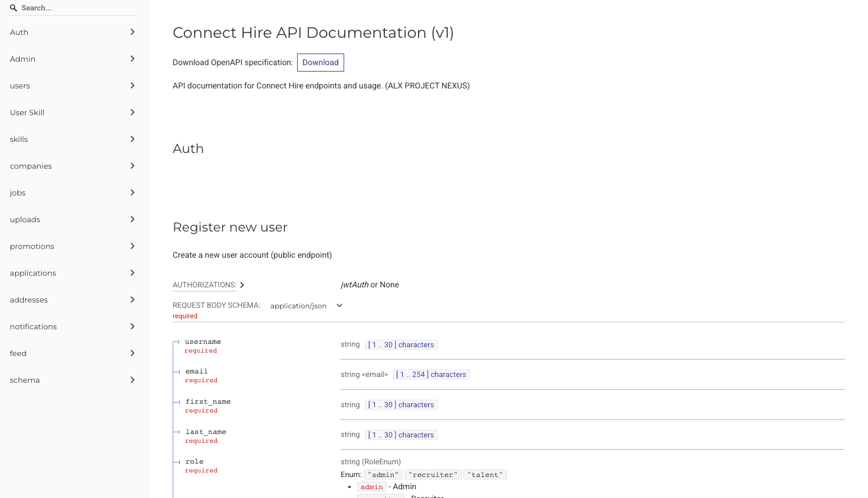The height and width of the screenshot is (498, 868).
Task: Expand the Admin section chevron
Action: 133,59
